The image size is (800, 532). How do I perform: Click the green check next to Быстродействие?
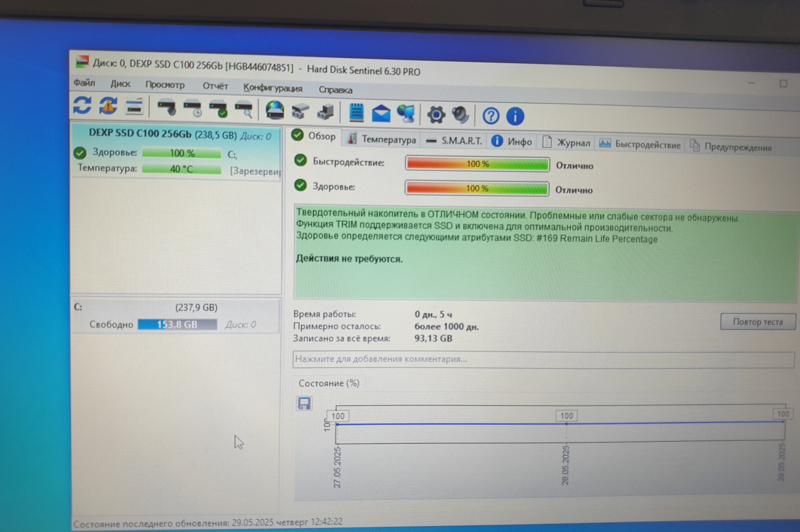coord(300,160)
